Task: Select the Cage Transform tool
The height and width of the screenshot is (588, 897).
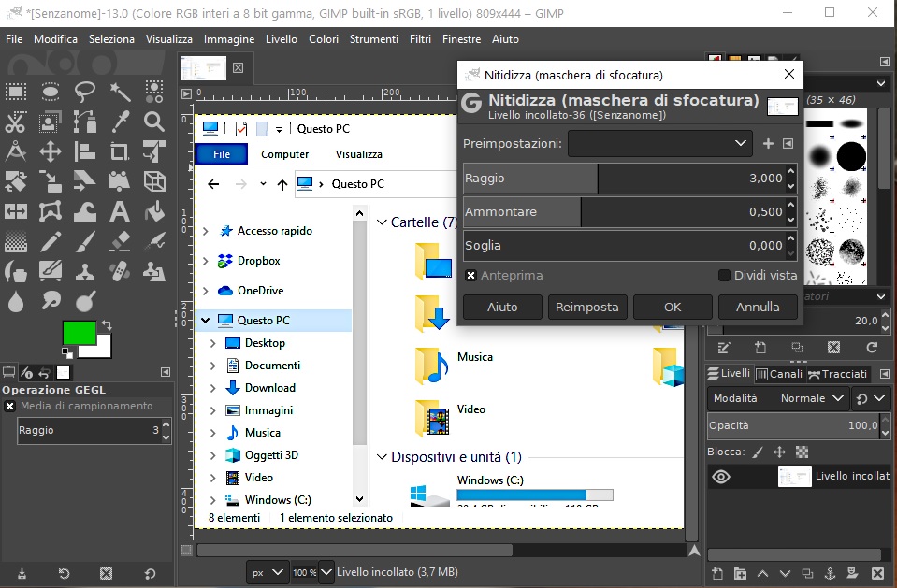Action: 51,211
